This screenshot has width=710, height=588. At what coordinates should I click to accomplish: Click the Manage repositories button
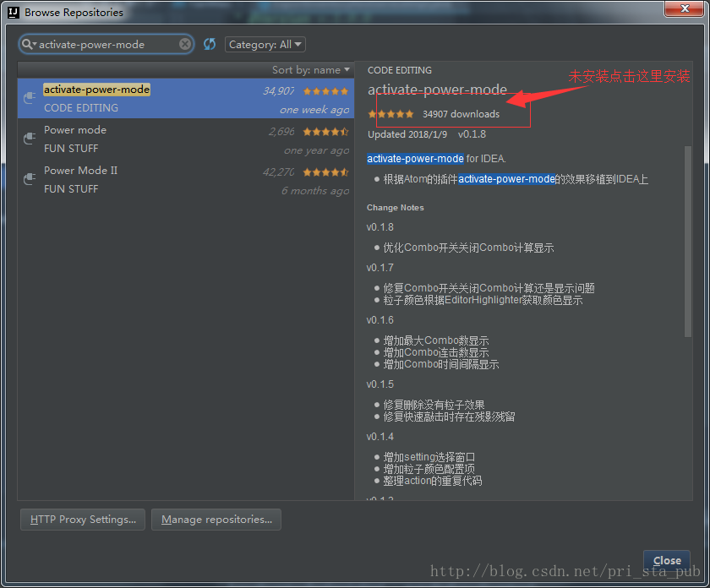click(x=216, y=520)
